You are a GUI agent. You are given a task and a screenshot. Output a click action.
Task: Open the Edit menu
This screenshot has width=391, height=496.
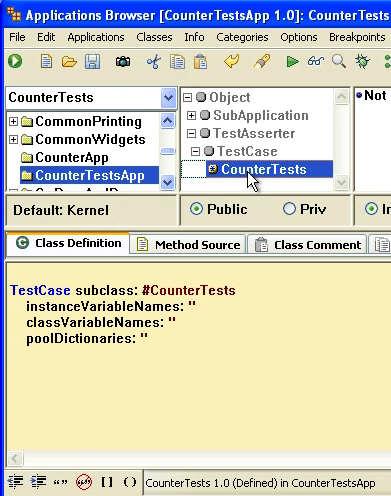click(46, 37)
